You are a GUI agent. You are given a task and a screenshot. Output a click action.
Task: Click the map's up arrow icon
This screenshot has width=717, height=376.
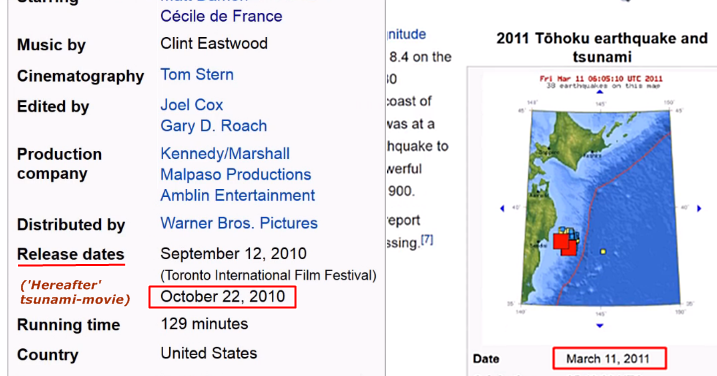tap(600, 92)
